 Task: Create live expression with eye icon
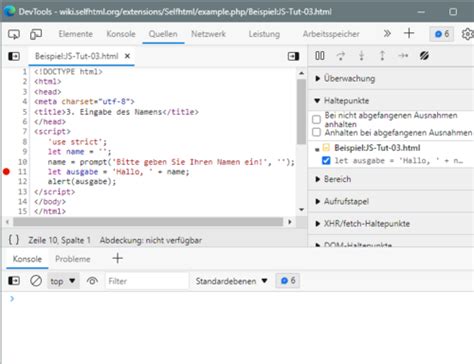[92, 281]
